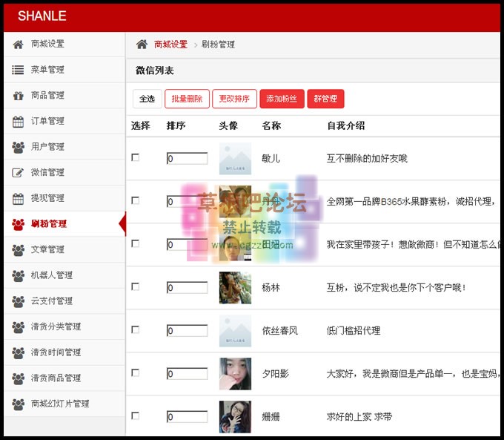Select 刷粉管理 menu item
The height and width of the screenshot is (440, 504).
click(x=64, y=224)
